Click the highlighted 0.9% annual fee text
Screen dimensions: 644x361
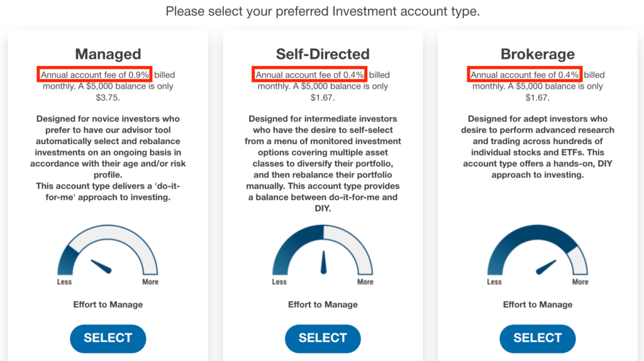tap(94, 74)
